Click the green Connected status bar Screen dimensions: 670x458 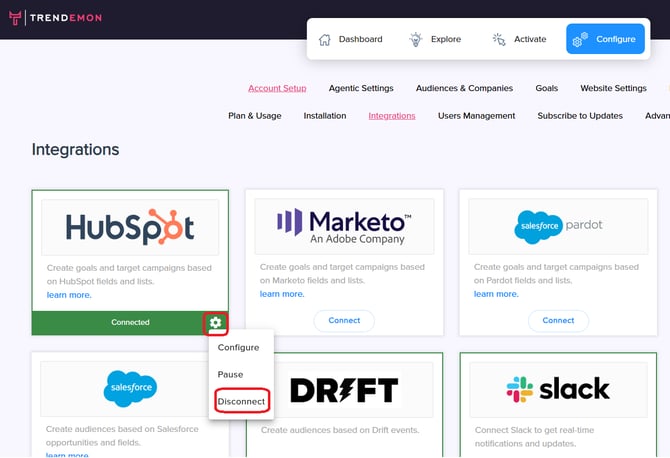(130, 323)
